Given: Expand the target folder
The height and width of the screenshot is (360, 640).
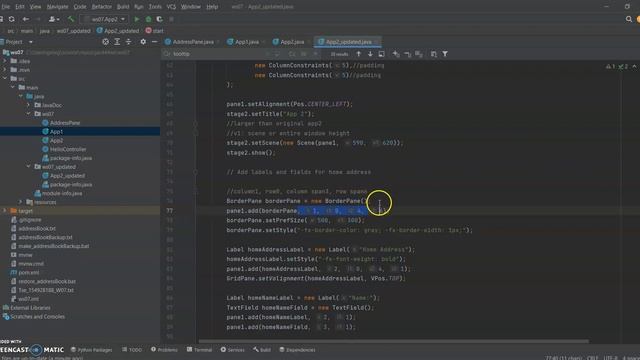Looking at the screenshot, I should (5, 211).
